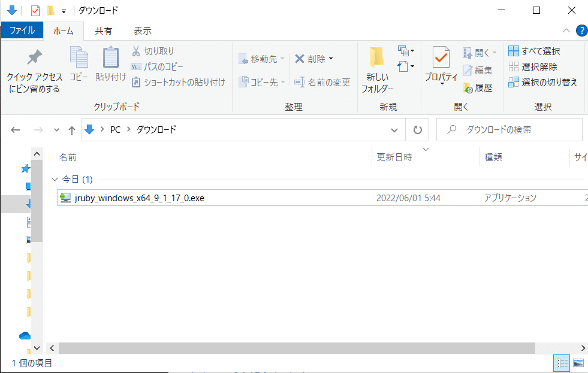This screenshot has height=373, width=588.
Task: Pin to Quick Access icon
Action: click(x=35, y=57)
